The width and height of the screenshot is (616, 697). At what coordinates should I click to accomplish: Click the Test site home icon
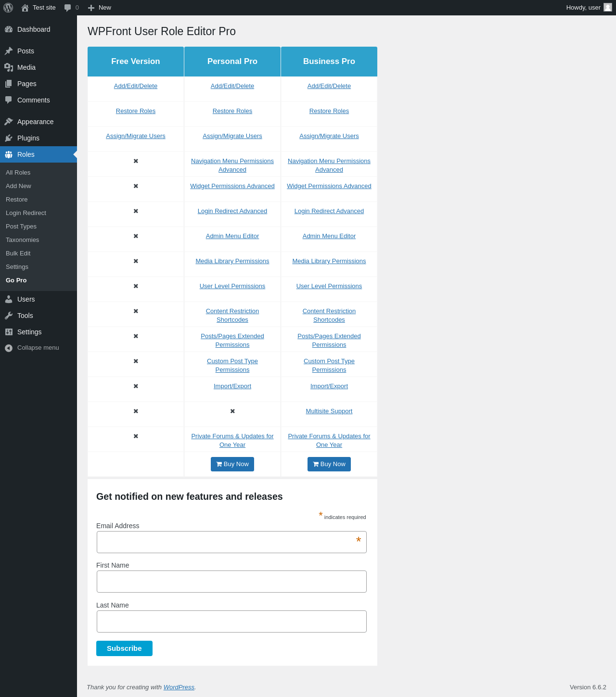(25, 8)
